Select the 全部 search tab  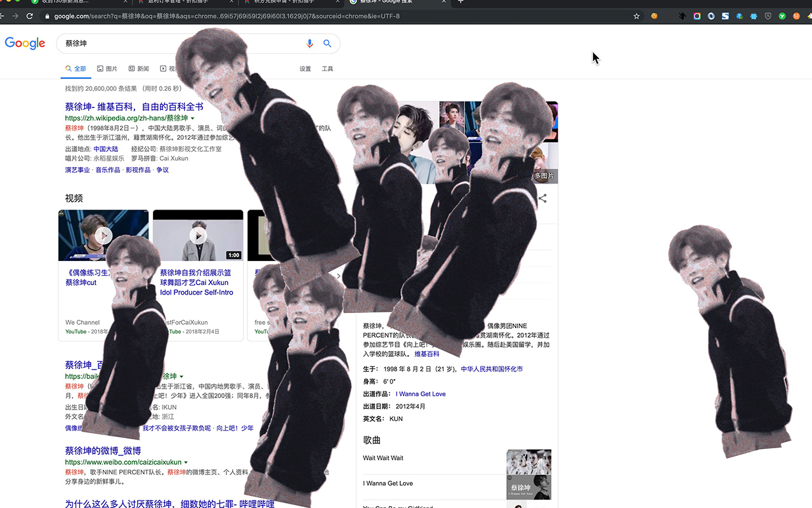tap(75, 69)
